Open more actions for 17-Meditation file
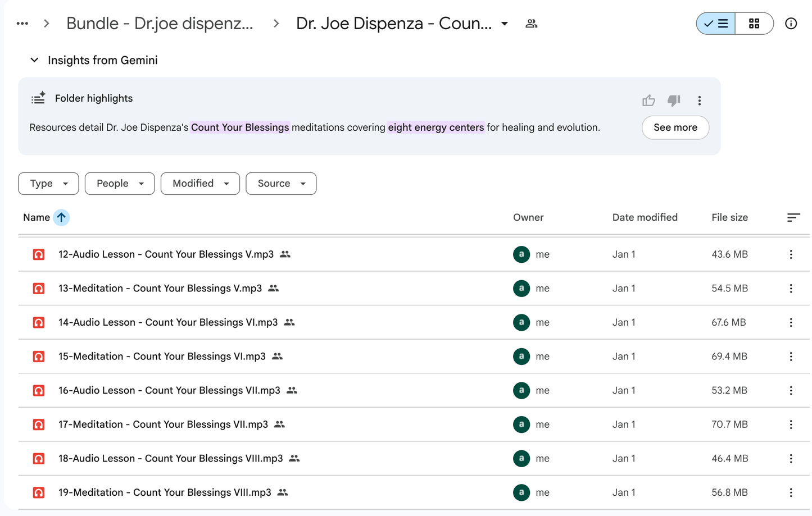This screenshot has height=516, width=812. [x=791, y=424]
